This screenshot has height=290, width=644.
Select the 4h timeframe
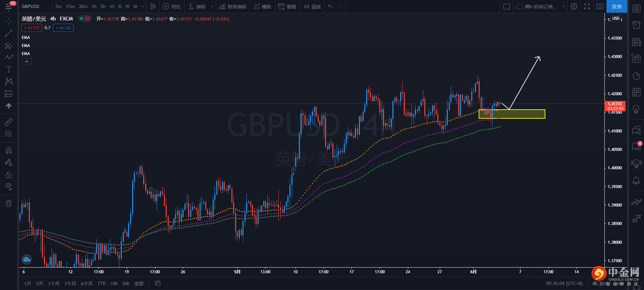(112, 6)
